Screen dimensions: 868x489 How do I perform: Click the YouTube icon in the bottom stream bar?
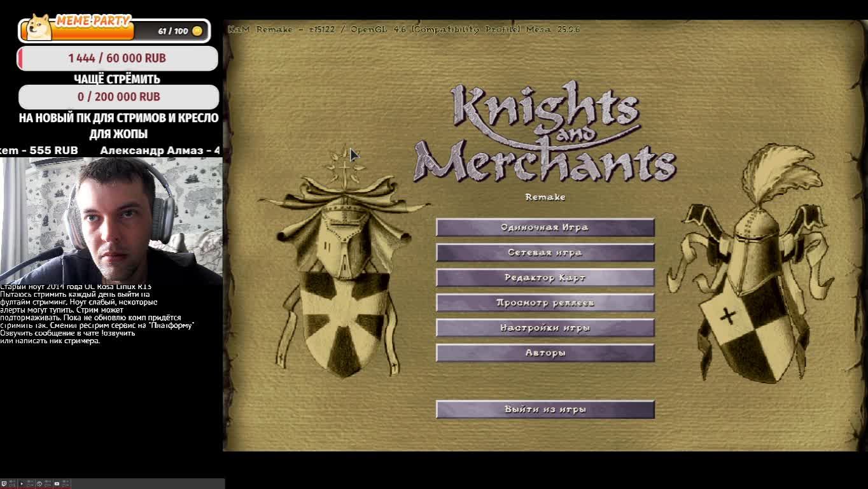(57, 484)
